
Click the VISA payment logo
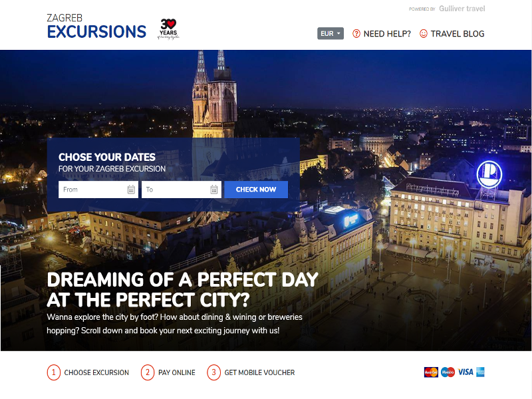tap(465, 372)
